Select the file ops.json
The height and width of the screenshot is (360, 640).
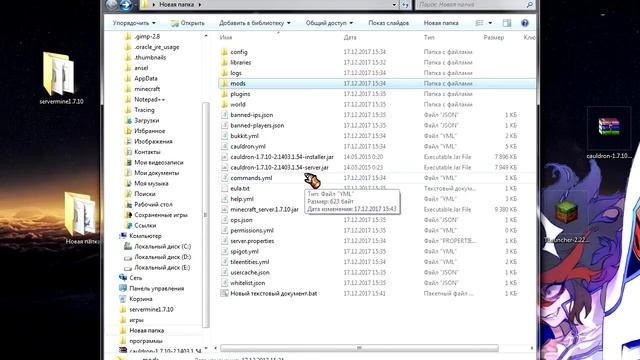point(241,220)
